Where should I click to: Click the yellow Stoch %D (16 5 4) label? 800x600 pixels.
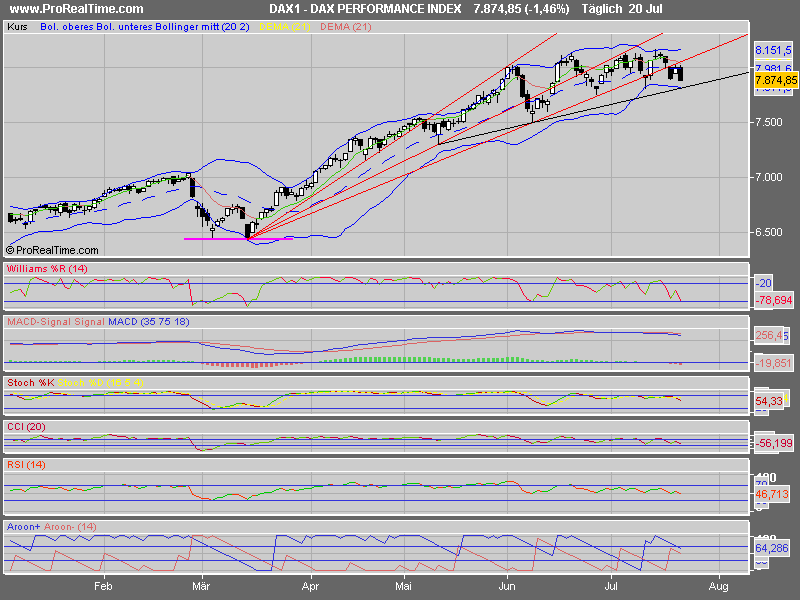click(101, 383)
